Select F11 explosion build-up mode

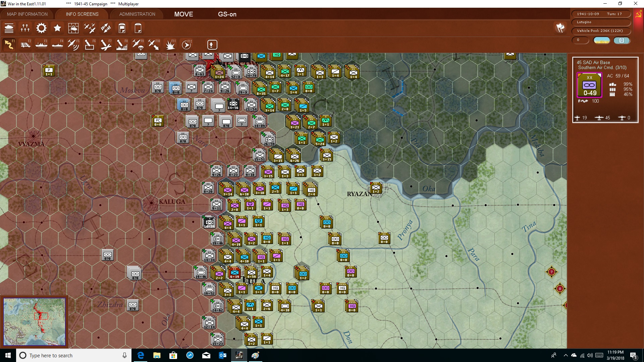(170, 45)
